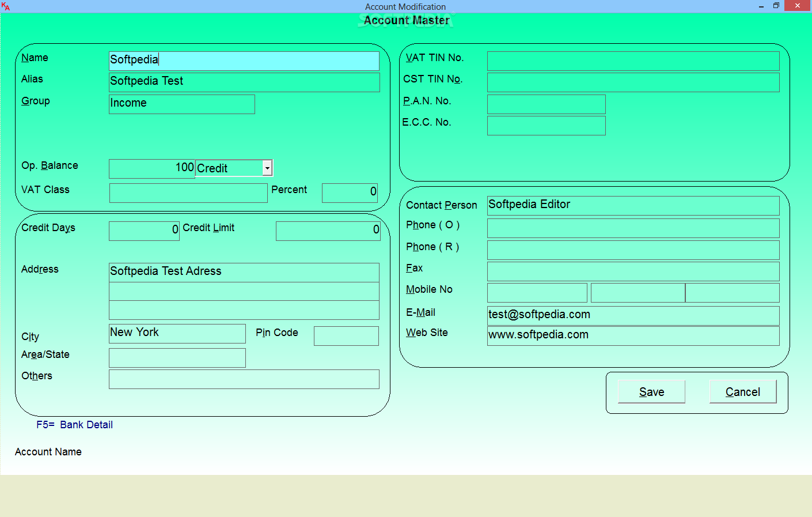Click the third Mobile No box
Viewport: 812px width, 517px height.
coord(733,293)
